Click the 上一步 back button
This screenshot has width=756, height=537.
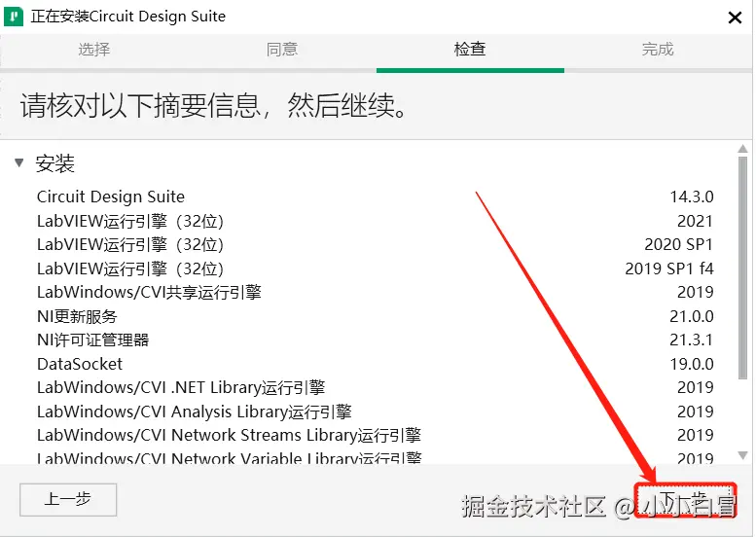68,499
